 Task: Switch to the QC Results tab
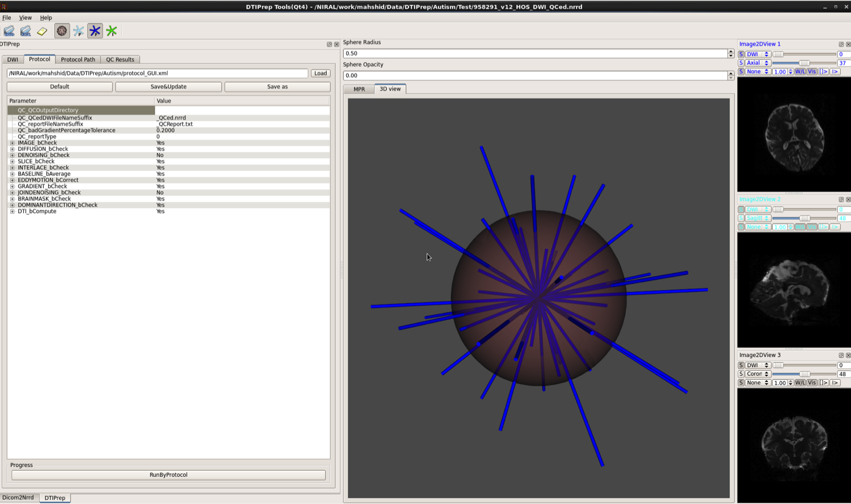pos(120,60)
